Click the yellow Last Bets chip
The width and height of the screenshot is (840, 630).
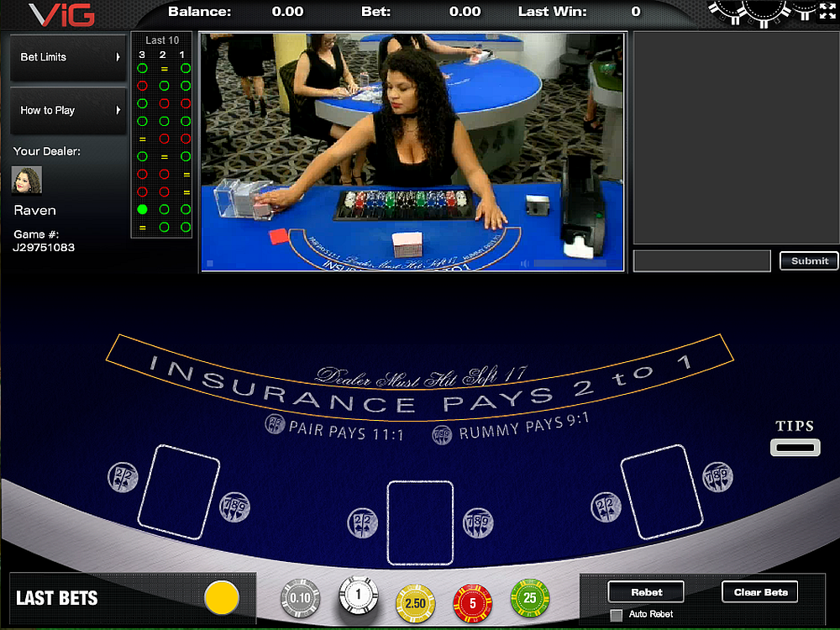(222, 597)
